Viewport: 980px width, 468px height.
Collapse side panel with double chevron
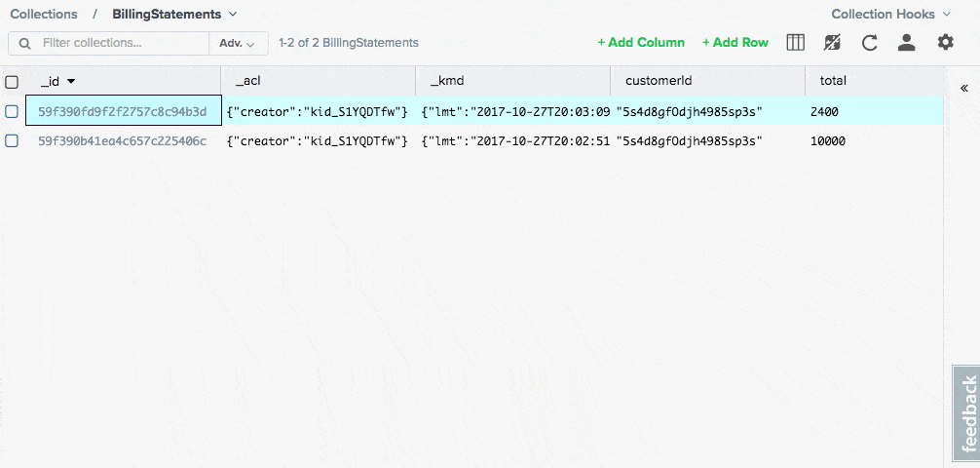coord(963,88)
